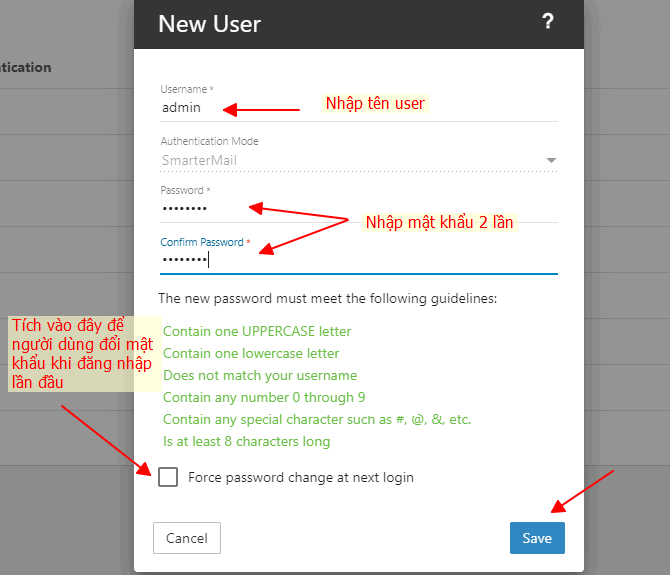Focus the Confirm Password field
Viewport: 670px width, 575px height.
pyautogui.click(x=359, y=260)
